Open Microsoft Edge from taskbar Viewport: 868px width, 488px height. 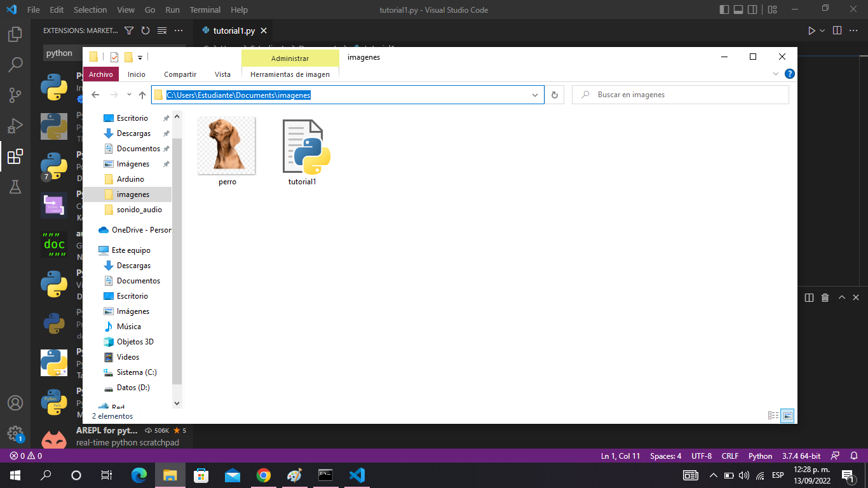point(139,475)
